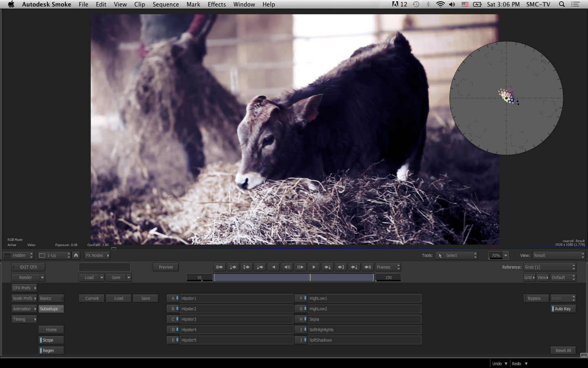Select the Sepia subsetup slot
The height and width of the screenshot is (368, 588).
[364, 319]
